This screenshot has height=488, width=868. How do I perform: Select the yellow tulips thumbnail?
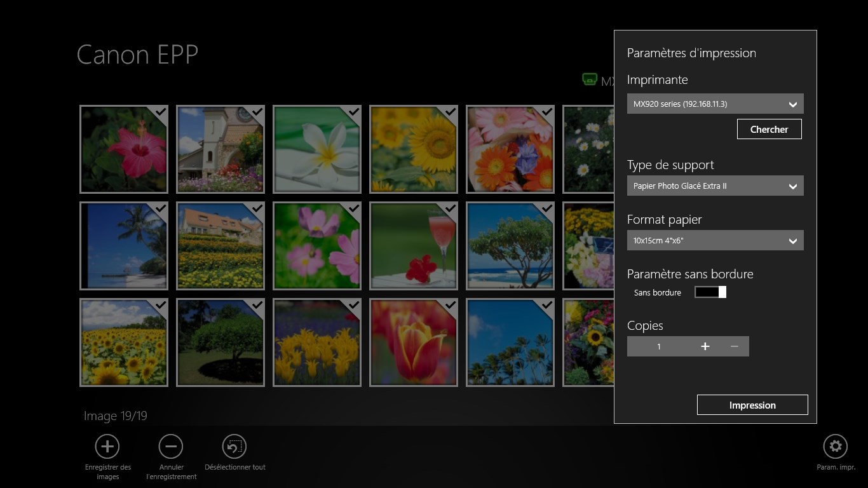(x=317, y=342)
